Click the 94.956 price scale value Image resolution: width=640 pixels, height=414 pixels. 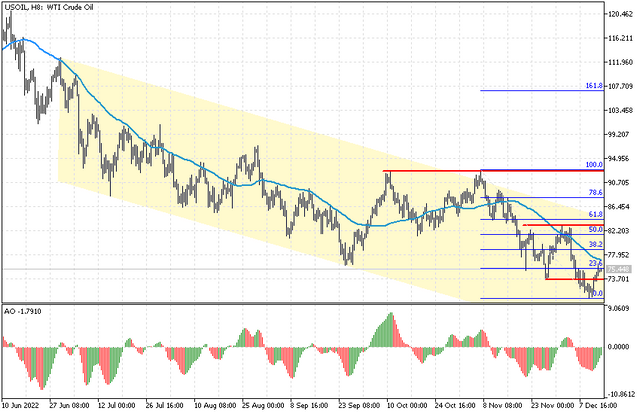coord(620,158)
